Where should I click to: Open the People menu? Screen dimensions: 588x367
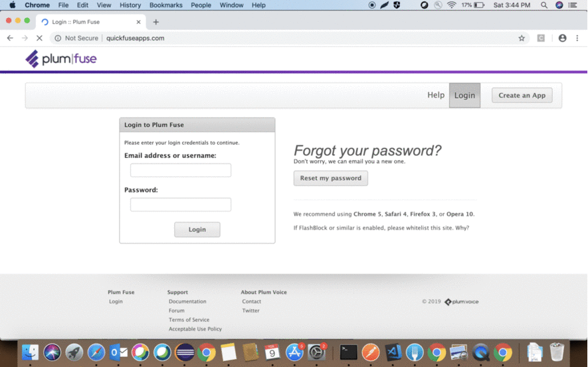pyautogui.click(x=201, y=5)
